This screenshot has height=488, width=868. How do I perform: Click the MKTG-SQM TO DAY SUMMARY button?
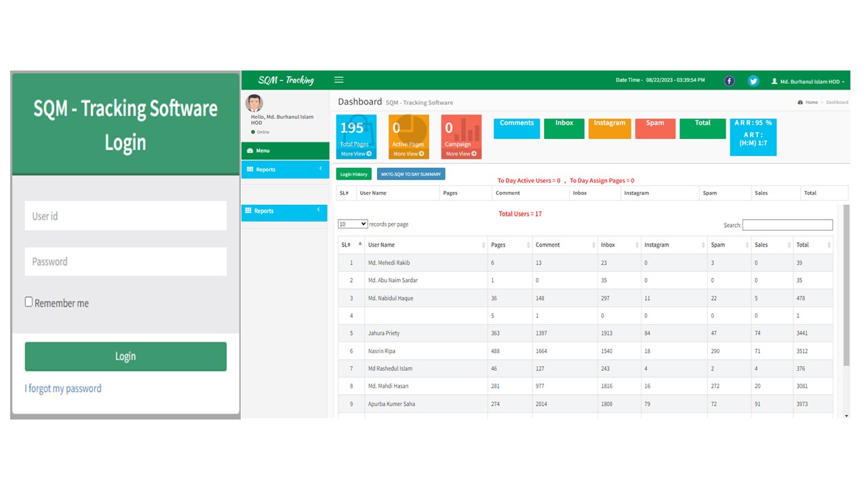[x=411, y=174]
